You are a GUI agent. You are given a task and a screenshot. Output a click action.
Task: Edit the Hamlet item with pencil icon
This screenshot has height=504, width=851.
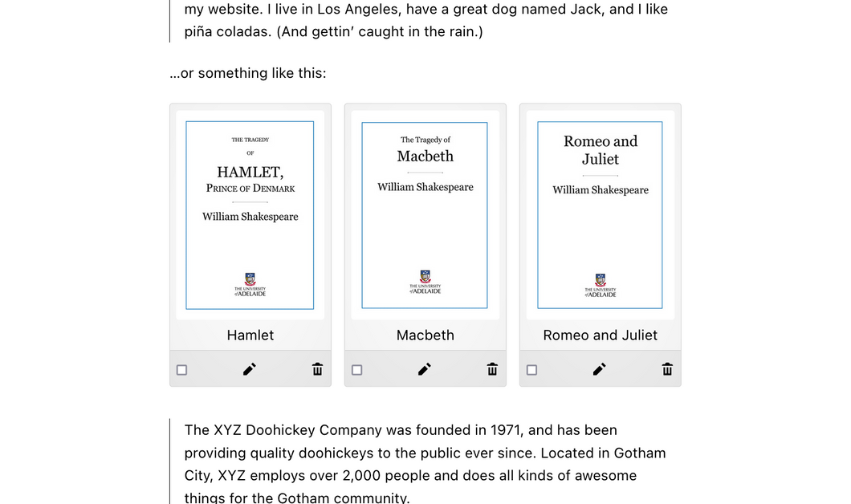[249, 369]
